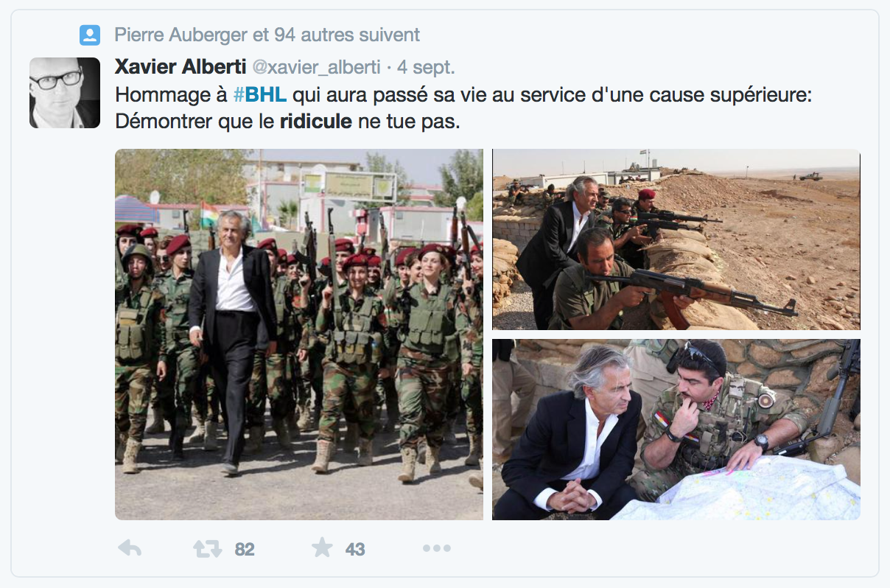This screenshot has width=890, height=588.
Task: Click the Pierre Auberger follower name
Action: tap(181, 34)
